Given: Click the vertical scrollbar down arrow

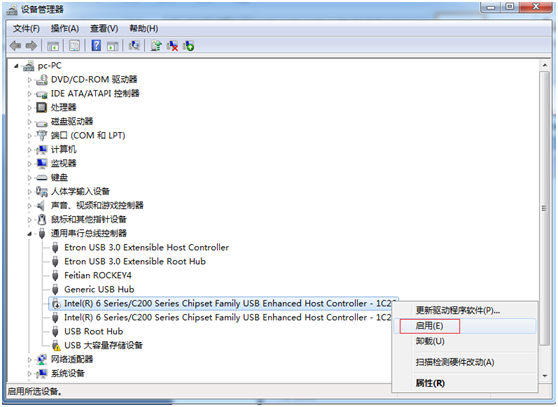Looking at the screenshot, I should click(544, 376).
